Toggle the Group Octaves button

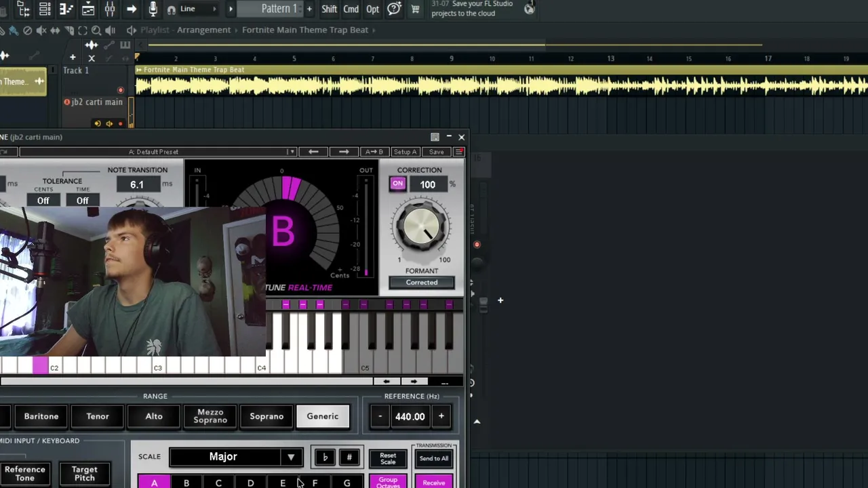388,482
